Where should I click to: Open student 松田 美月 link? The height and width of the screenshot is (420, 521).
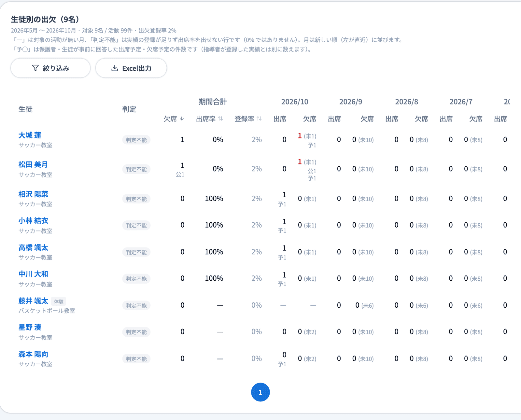(33, 164)
